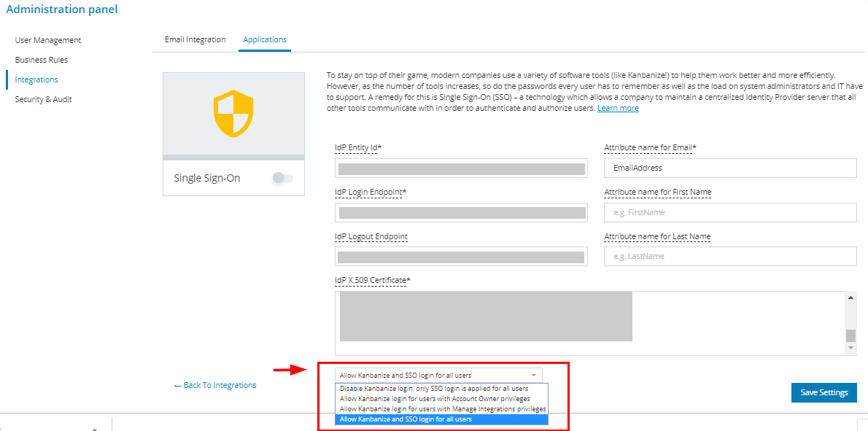Open User Management in sidebar
Screen dimensions: 868x431
(x=48, y=40)
